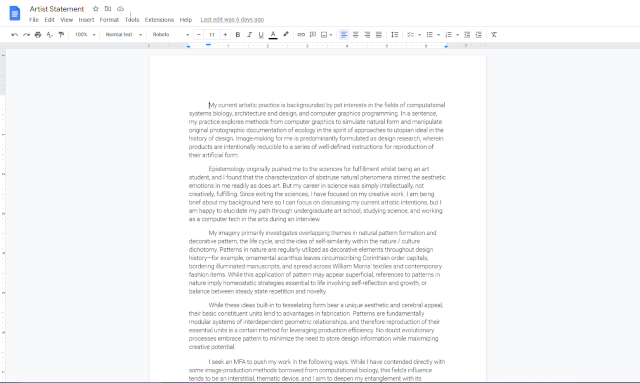Click in paragraph starting 'Epistemology originally pushed'
This screenshot has height=383, width=640.
point(317,194)
